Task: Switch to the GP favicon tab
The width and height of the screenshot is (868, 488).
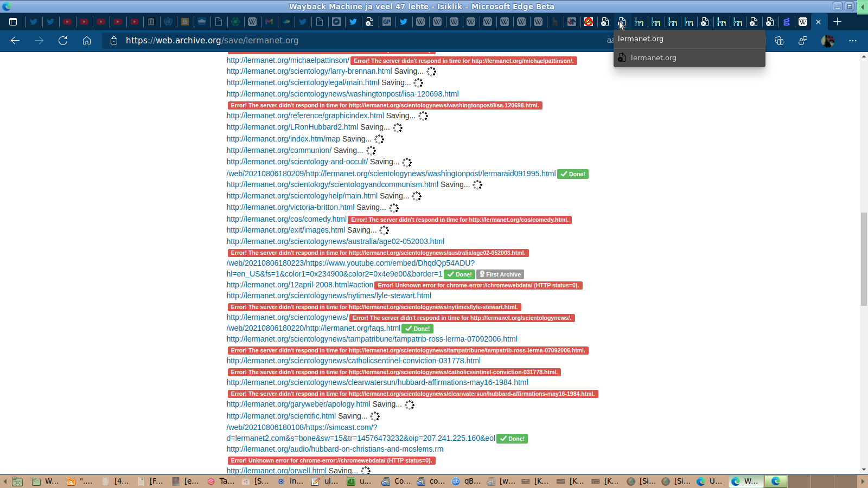Action: [387, 22]
